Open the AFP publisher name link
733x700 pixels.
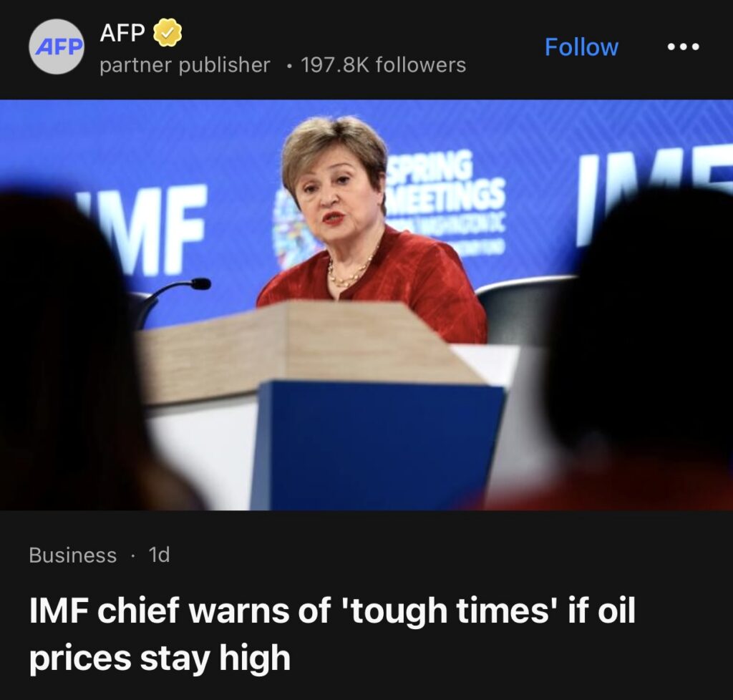[x=122, y=33]
